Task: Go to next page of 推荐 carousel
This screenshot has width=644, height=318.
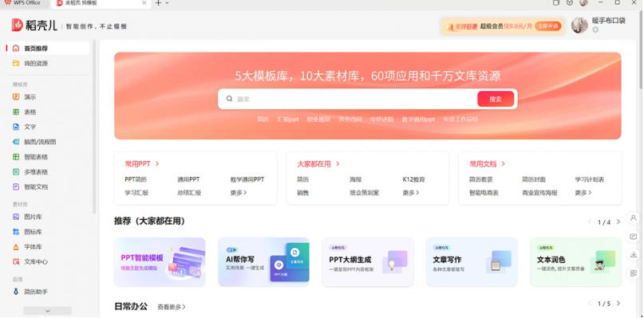Action: pyautogui.click(x=618, y=222)
